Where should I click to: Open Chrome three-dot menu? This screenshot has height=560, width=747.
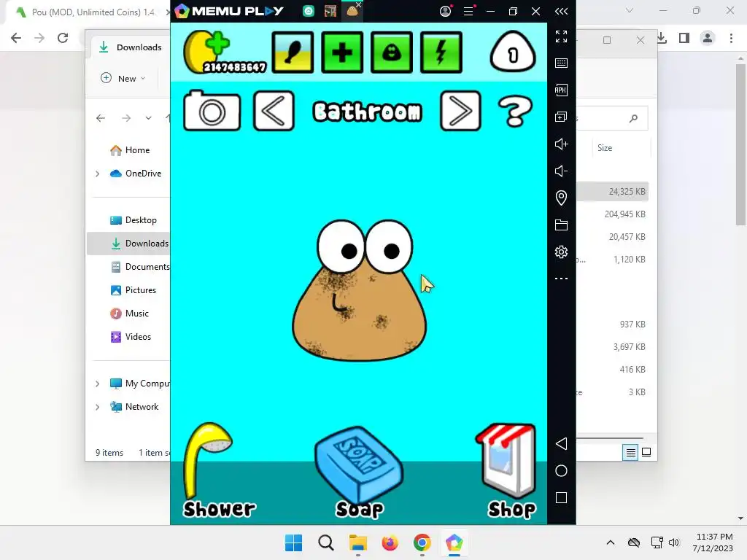731,38
